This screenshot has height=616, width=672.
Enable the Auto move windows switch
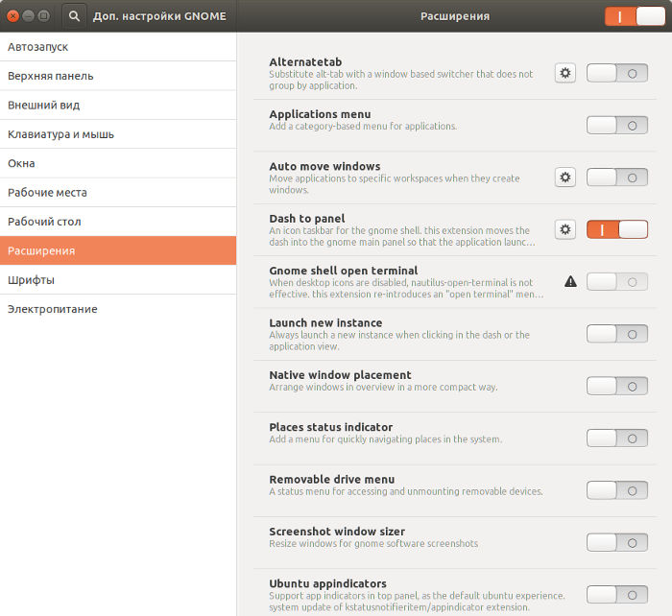[616, 178]
